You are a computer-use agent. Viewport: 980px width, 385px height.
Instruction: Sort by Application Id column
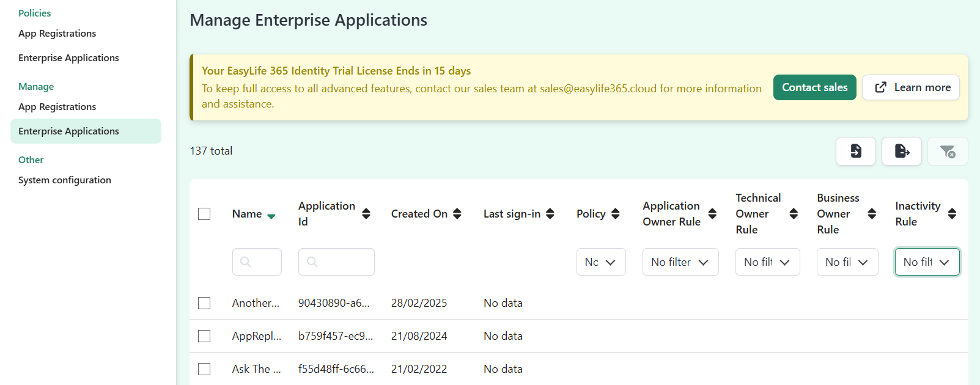(x=366, y=213)
